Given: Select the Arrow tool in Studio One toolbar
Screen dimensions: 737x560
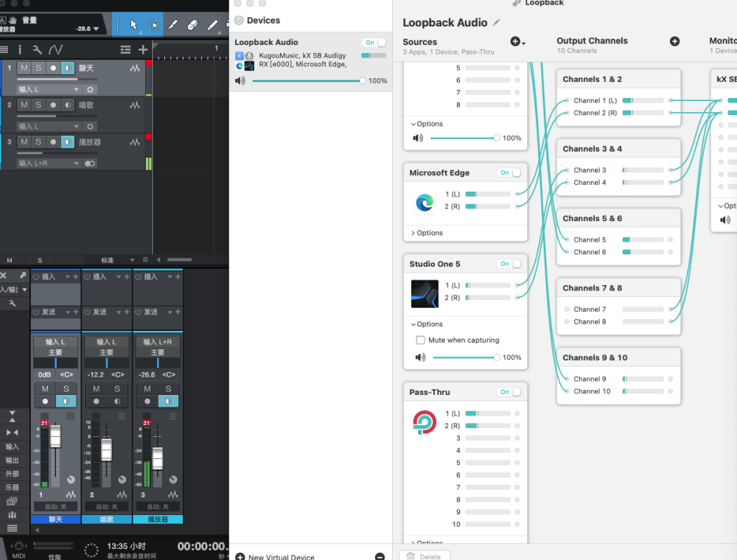Looking at the screenshot, I should pos(133,24).
